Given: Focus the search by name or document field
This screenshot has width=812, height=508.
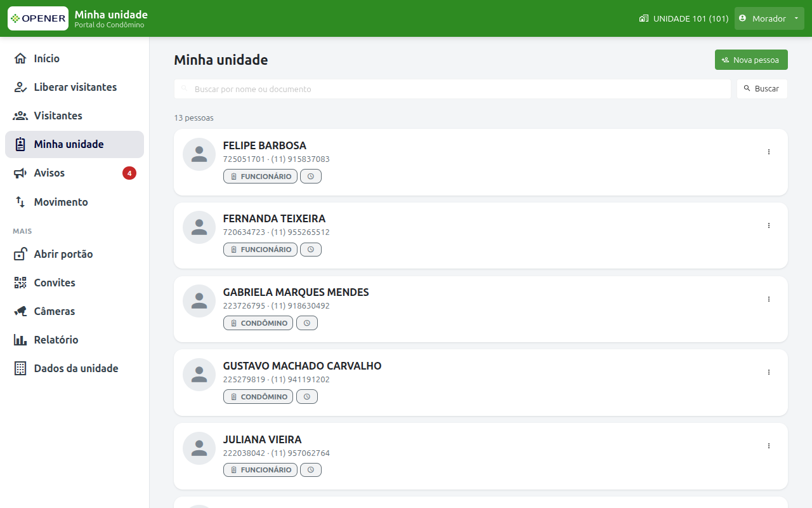Looking at the screenshot, I should [x=452, y=89].
